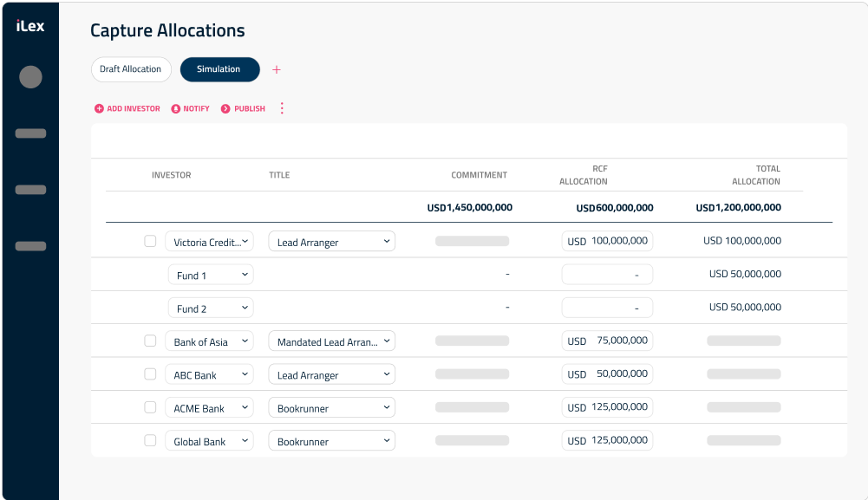Click the iLex logo
Screen dimensions: 868x500
tap(29, 25)
